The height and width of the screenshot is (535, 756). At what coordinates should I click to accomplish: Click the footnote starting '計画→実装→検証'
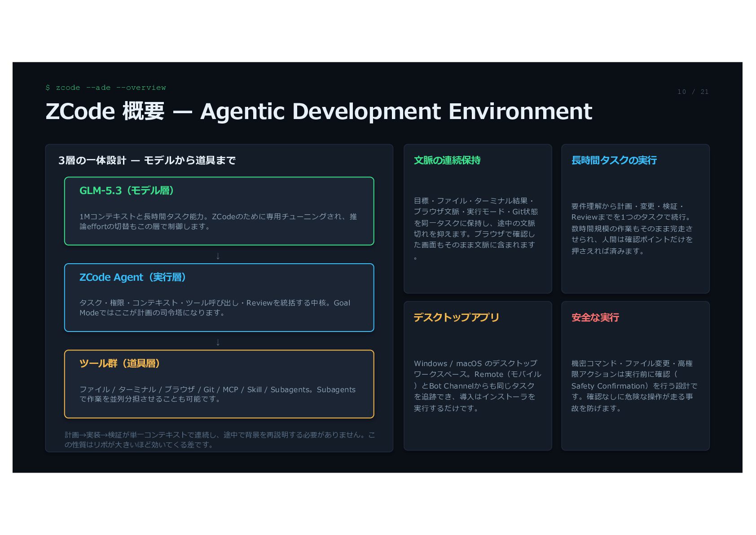tap(220, 440)
